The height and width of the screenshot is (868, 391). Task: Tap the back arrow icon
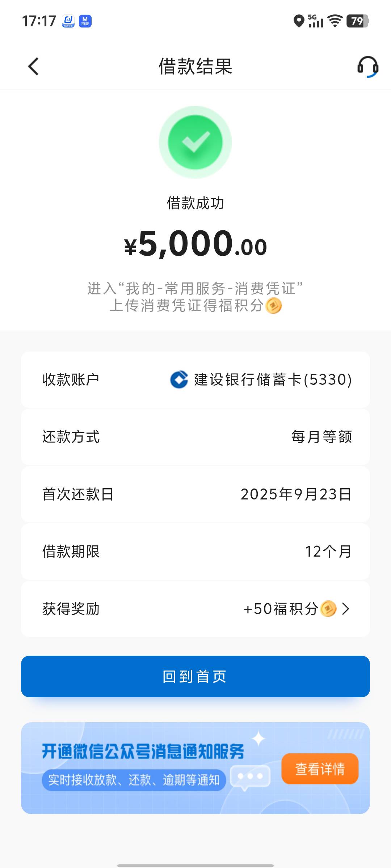pos(33,67)
